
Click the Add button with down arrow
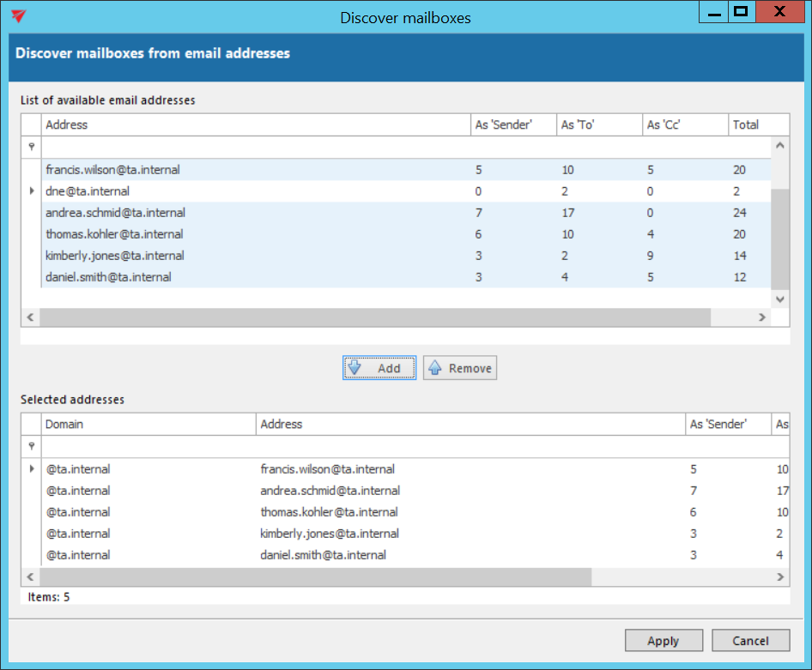pos(379,368)
